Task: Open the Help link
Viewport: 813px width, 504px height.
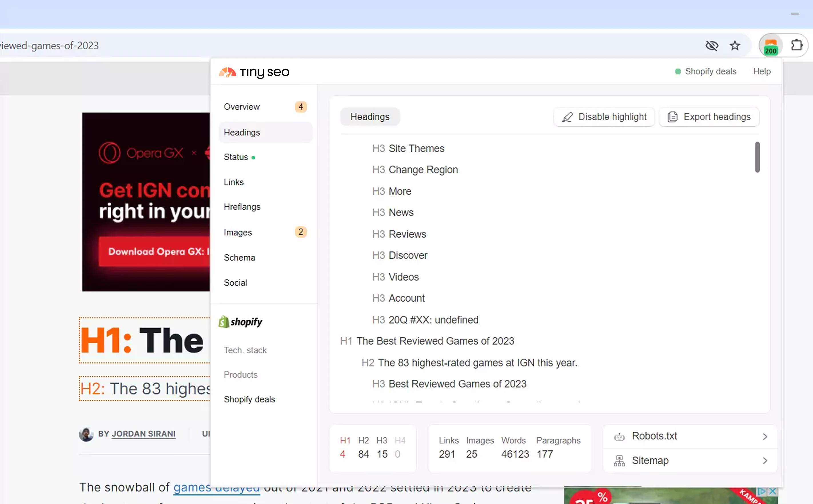Action: point(762,71)
